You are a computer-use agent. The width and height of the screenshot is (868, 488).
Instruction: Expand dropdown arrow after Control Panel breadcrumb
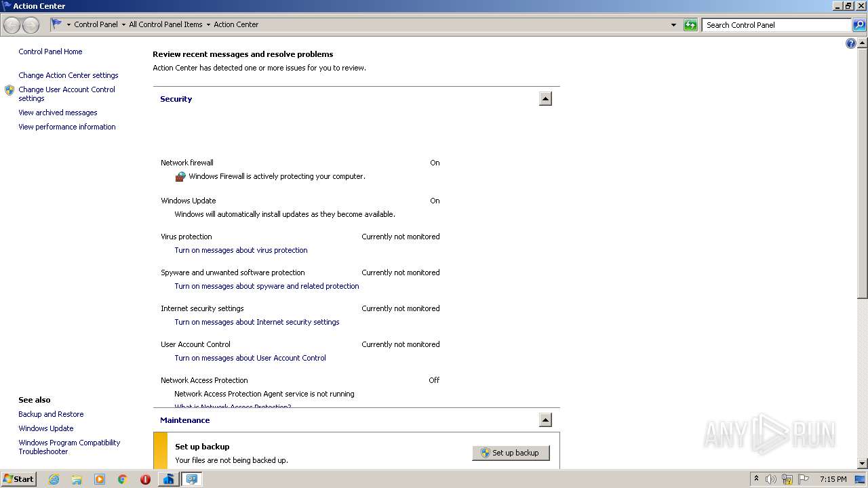coord(123,24)
